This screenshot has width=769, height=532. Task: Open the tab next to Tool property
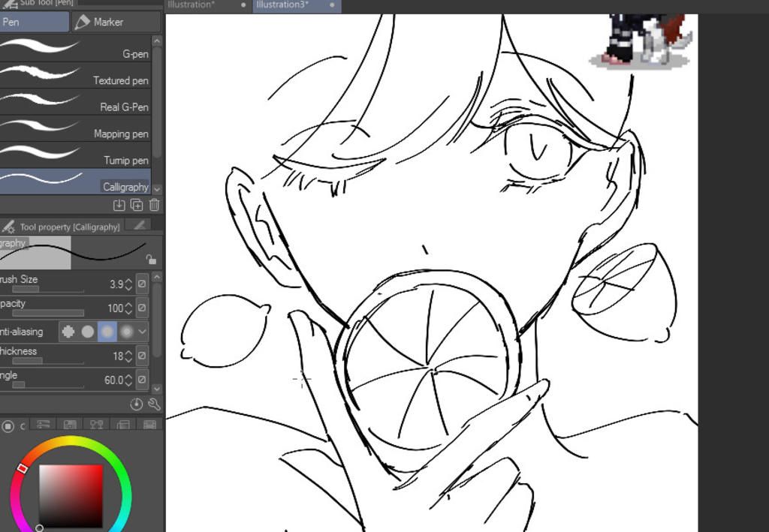pyautogui.click(x=139, y=225)
